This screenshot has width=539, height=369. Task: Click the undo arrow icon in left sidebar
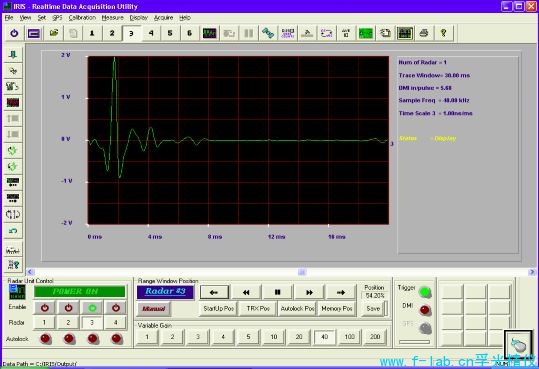[13, 230]
